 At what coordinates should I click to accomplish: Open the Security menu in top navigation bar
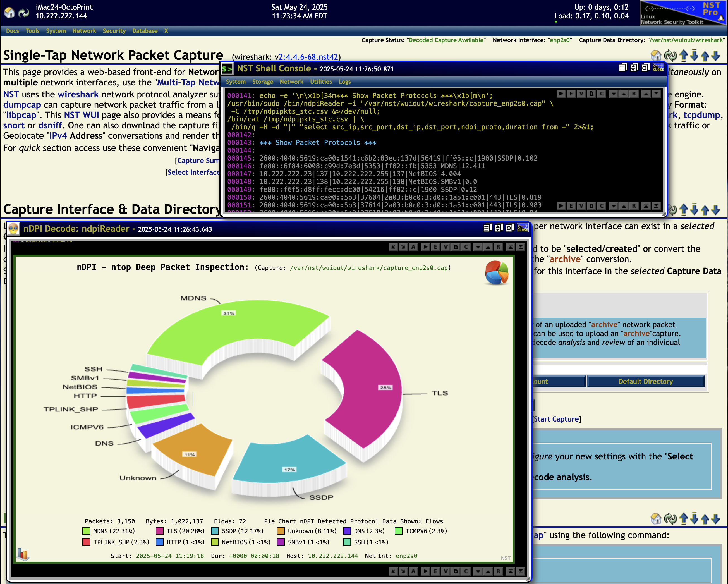coord(114,31)
